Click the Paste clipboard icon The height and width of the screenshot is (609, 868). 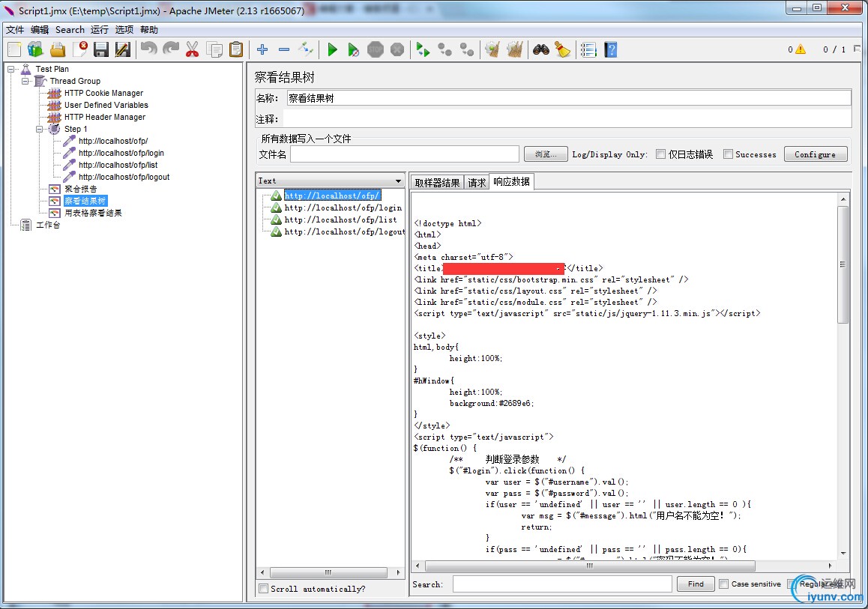click(x=236, y=49)
